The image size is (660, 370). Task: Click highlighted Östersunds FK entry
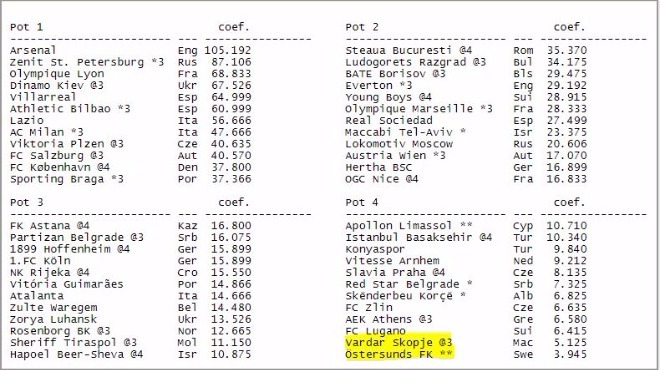pyautogui.click(x=399, y=354)
